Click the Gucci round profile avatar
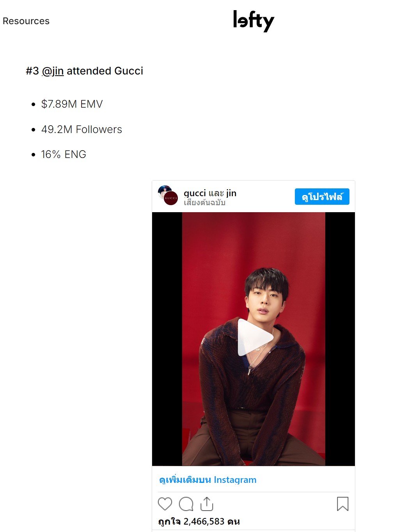The width and height of the screenshot is (399, 532). (x=171, y=198)
